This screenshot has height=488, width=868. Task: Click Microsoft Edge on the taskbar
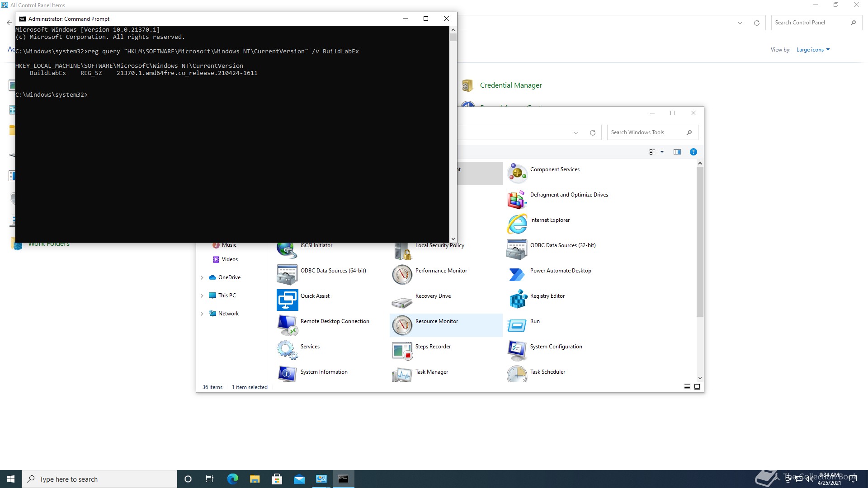pyautogui.click(x=233, y=479)
